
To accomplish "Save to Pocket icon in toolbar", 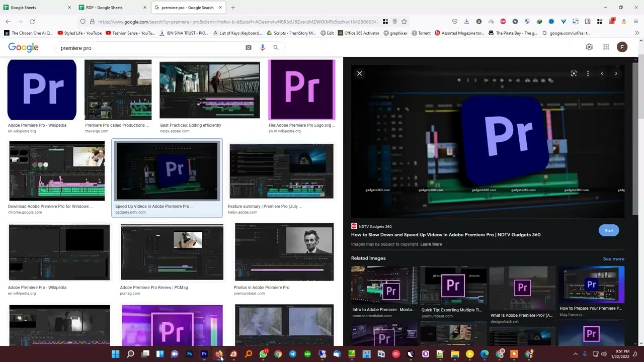I will click(x=454, y=22).
